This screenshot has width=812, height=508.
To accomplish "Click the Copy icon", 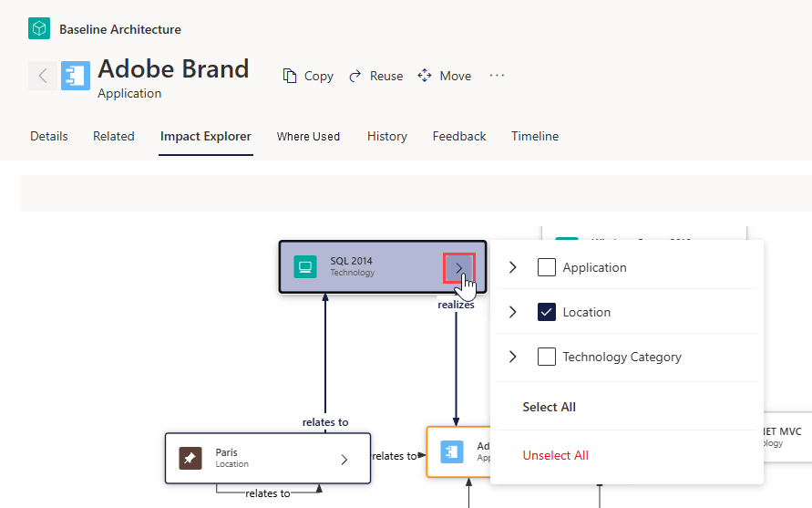I will pyautogui.click(x=290, y=76).
